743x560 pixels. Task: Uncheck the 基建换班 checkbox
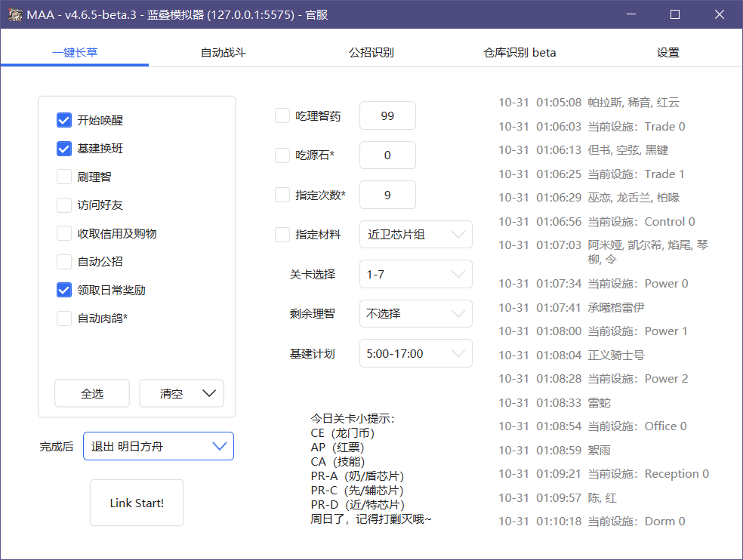(x=64, y=149)
